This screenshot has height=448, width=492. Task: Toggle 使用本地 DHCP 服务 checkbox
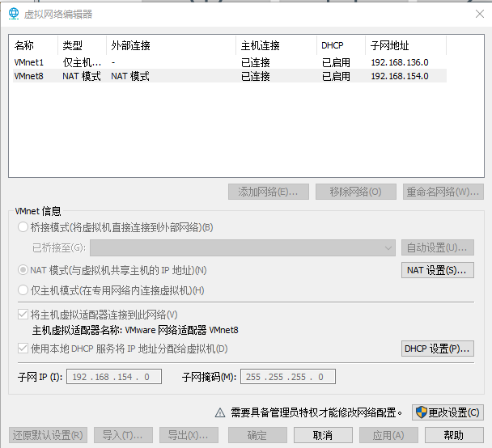coord(23,349)
